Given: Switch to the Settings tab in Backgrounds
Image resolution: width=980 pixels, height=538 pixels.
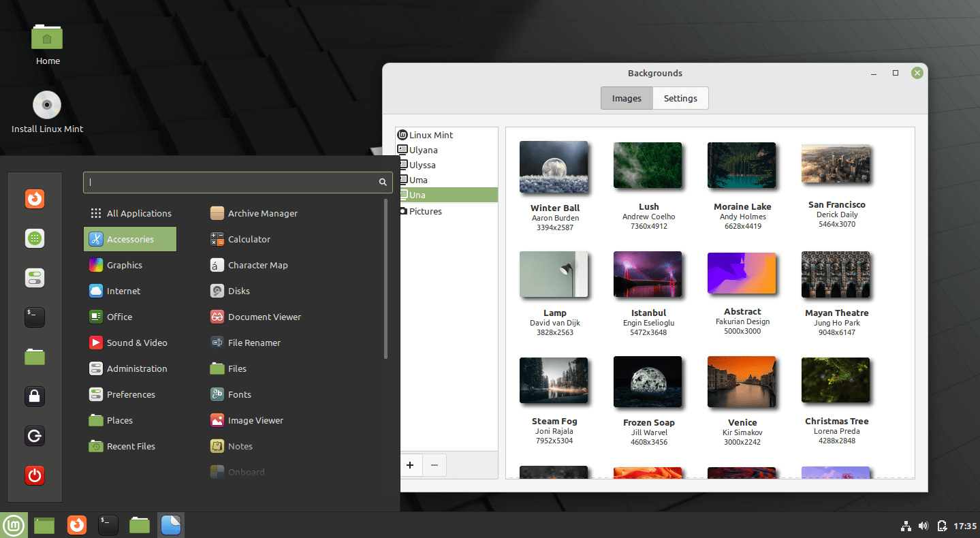Looking at the screenshot, I should pos(680,98).
